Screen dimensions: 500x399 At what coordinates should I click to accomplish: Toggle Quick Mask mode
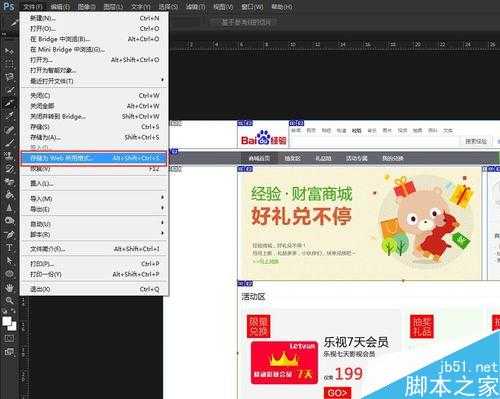tap(9, 339)
